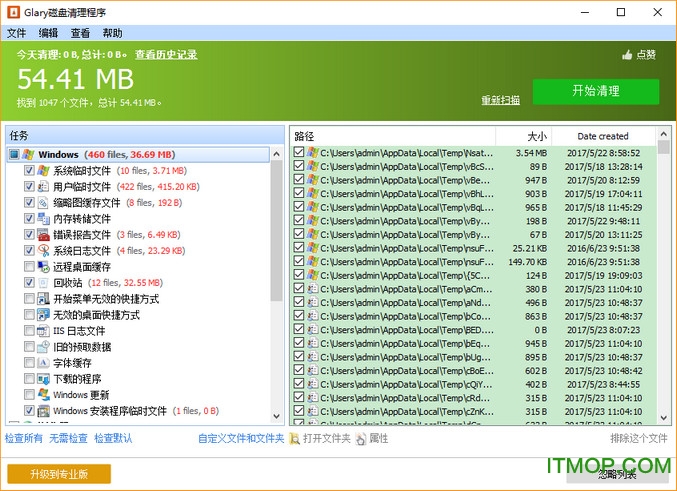Viewport: 677px width, 491px height.
Task: Open the 帮助 menu
Action: pos(112,33)
